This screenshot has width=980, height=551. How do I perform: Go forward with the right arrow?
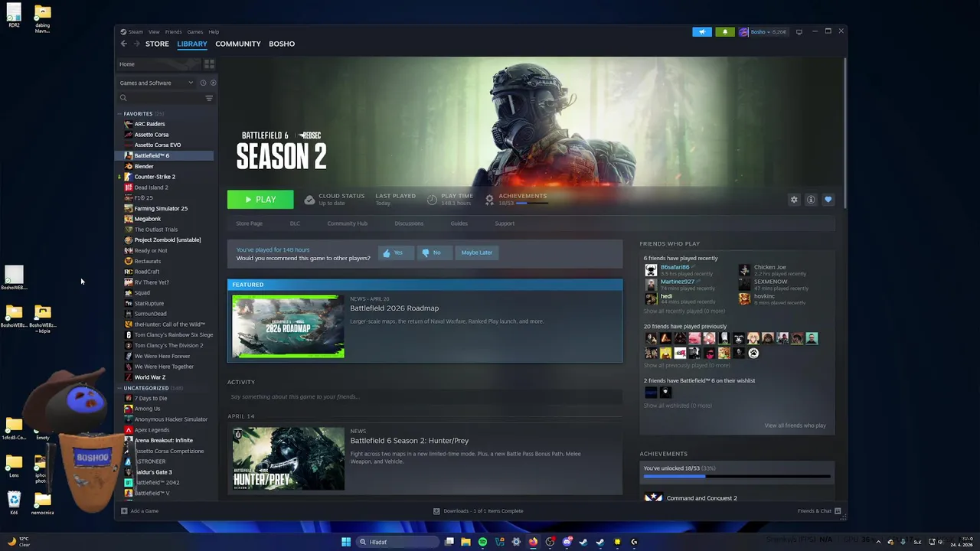(x=136, y=44)
